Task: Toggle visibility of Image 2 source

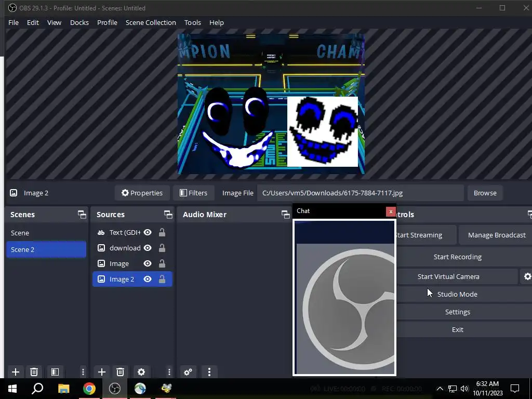Action: (x=147, y=279)
